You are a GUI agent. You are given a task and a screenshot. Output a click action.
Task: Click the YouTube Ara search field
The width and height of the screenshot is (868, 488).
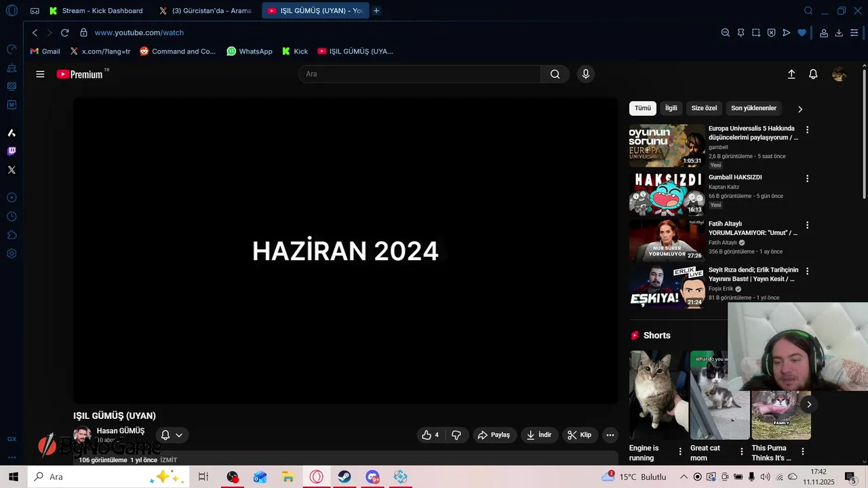point(420,74)
